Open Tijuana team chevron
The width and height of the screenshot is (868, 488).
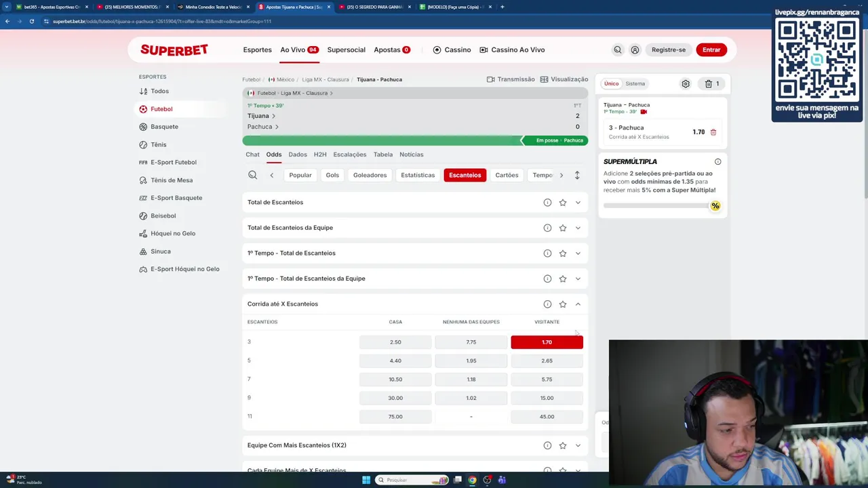(273, 116)
